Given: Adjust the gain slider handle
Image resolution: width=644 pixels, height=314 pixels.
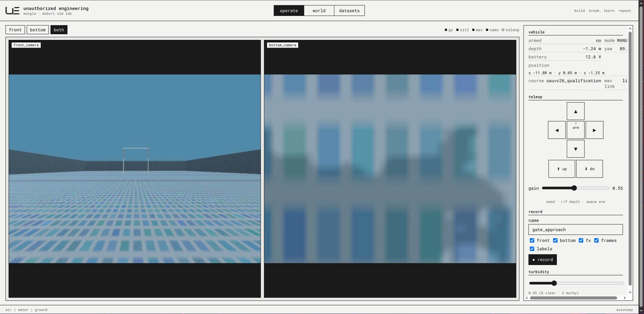Looking at the screenshot, I should 574,188.
